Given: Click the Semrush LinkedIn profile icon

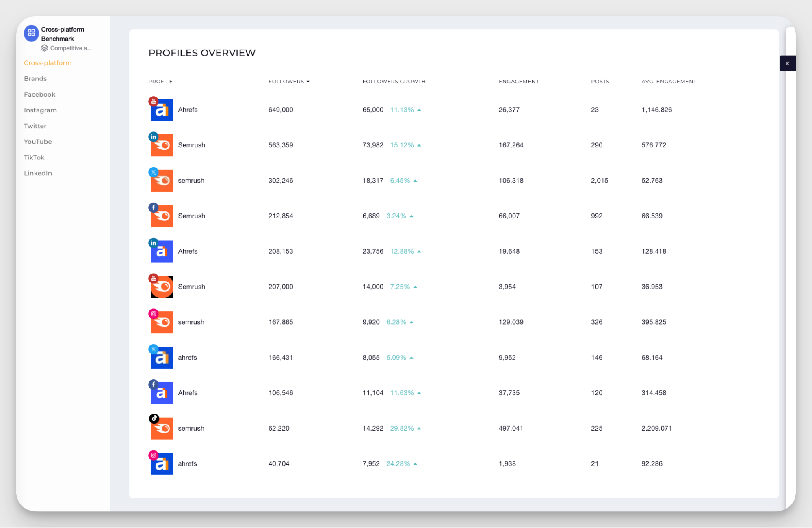Looking at the screenshot, I should tap(161, 145).
